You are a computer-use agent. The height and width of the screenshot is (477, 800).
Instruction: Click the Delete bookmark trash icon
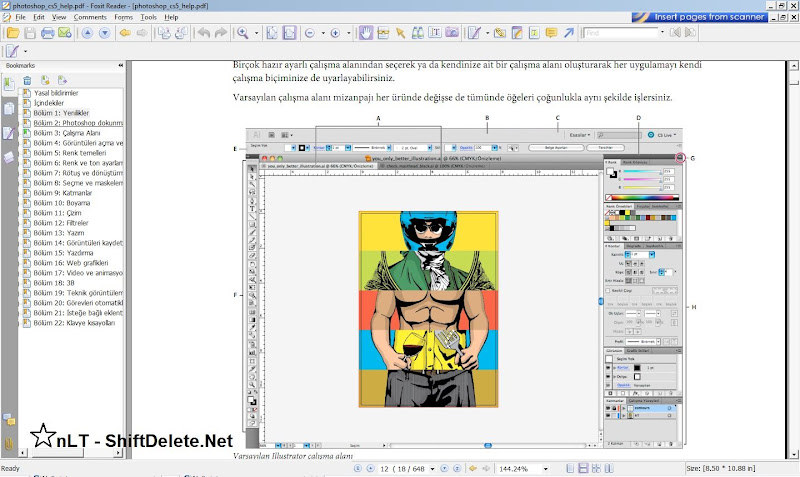(28, 81)
